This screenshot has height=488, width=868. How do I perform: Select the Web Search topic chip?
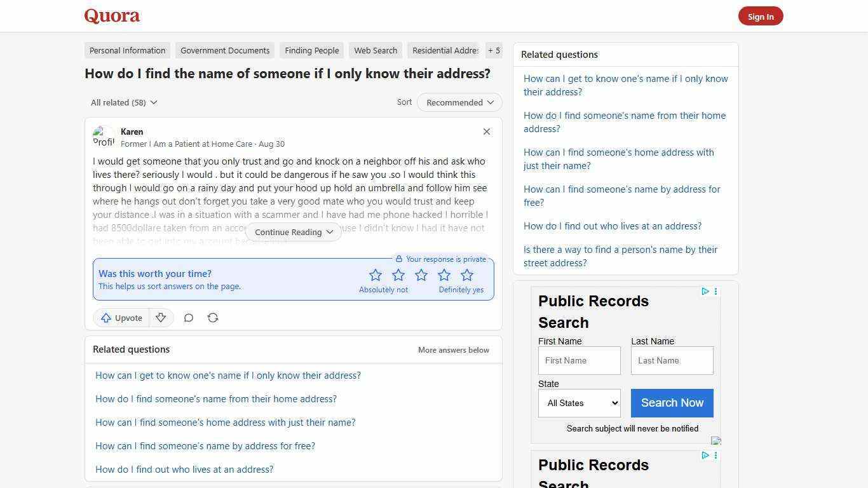pos(376,50)
